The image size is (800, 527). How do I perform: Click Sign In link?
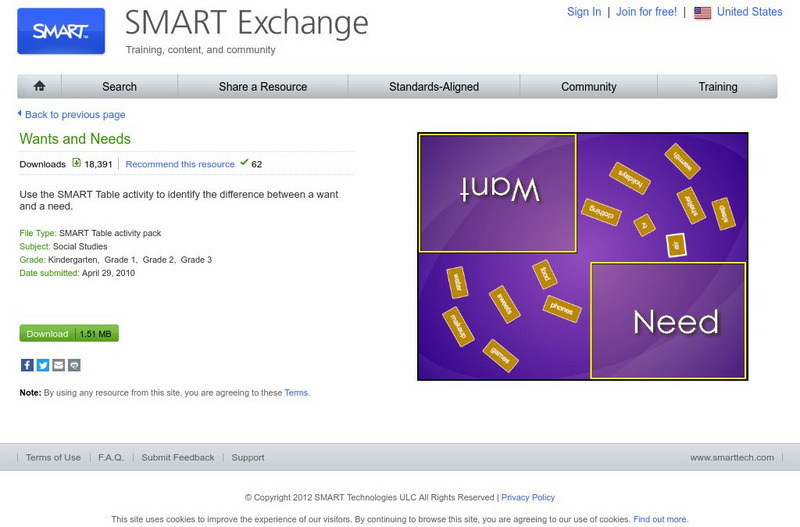(x=584, y=12)
